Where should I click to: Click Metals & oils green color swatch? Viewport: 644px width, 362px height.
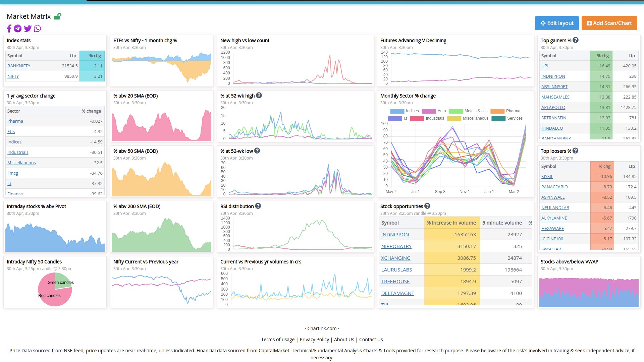455,111
